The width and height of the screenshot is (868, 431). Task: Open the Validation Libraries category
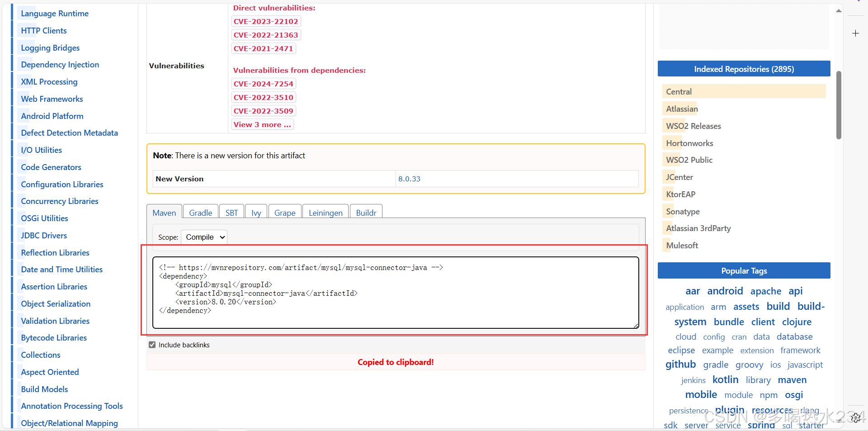(55, 321)
